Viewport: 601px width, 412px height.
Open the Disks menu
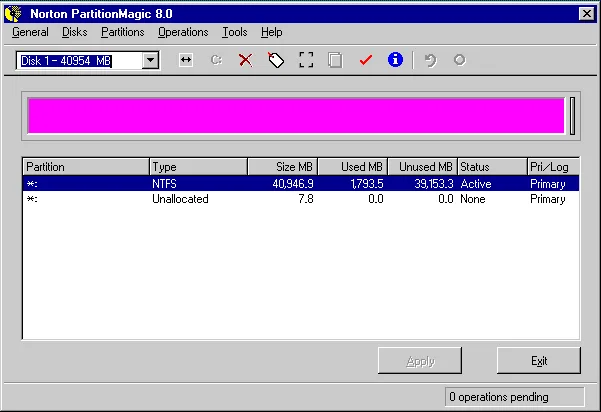click(x=74, y=32)
